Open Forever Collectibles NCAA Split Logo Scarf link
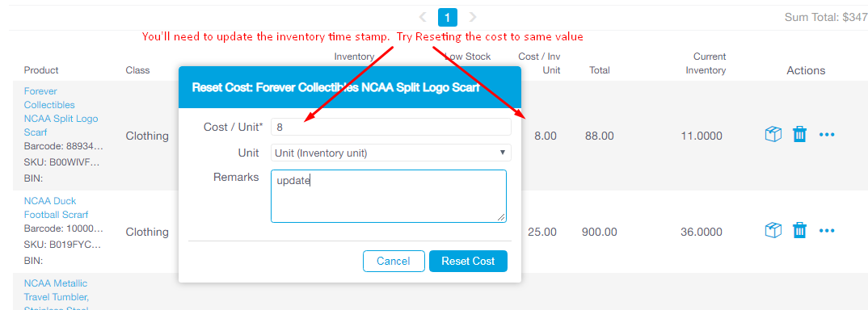This screenshot has width=868, height=310. [61, 111]
